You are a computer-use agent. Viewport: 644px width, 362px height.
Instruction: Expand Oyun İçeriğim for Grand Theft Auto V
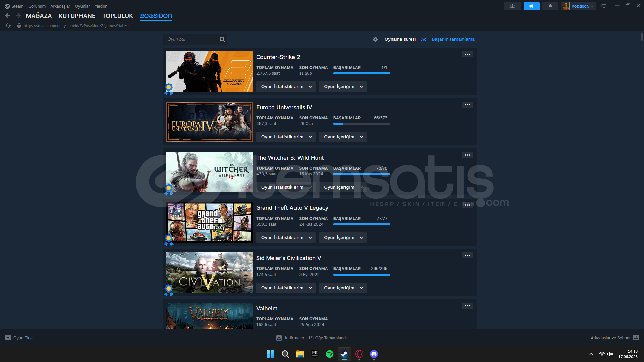coord(342,238)
